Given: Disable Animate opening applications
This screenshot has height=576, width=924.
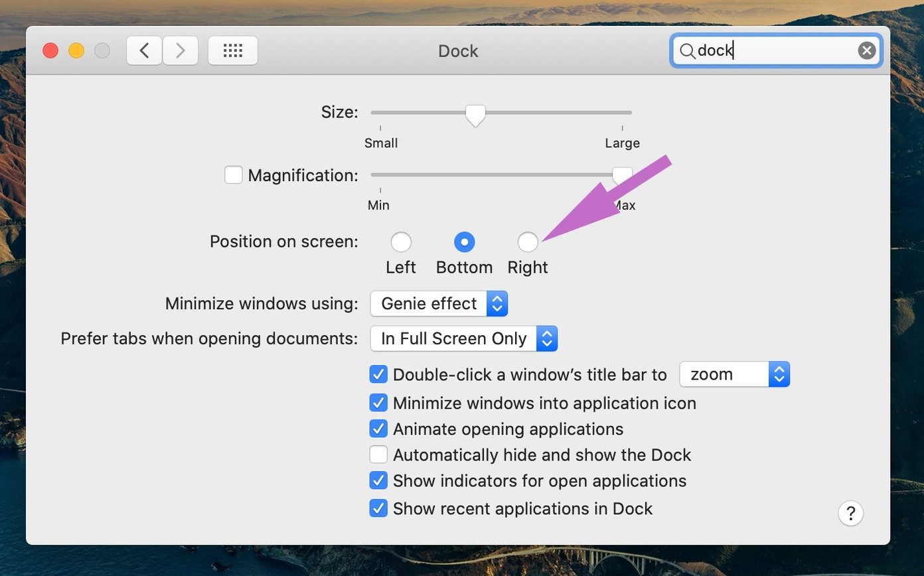Looking at the screenshot, I should tap(378, 429).
